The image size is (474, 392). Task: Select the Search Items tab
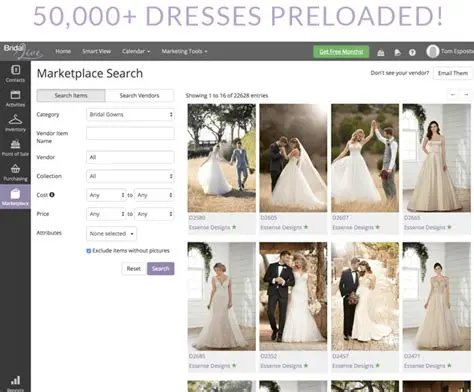(x=71, y=95)
